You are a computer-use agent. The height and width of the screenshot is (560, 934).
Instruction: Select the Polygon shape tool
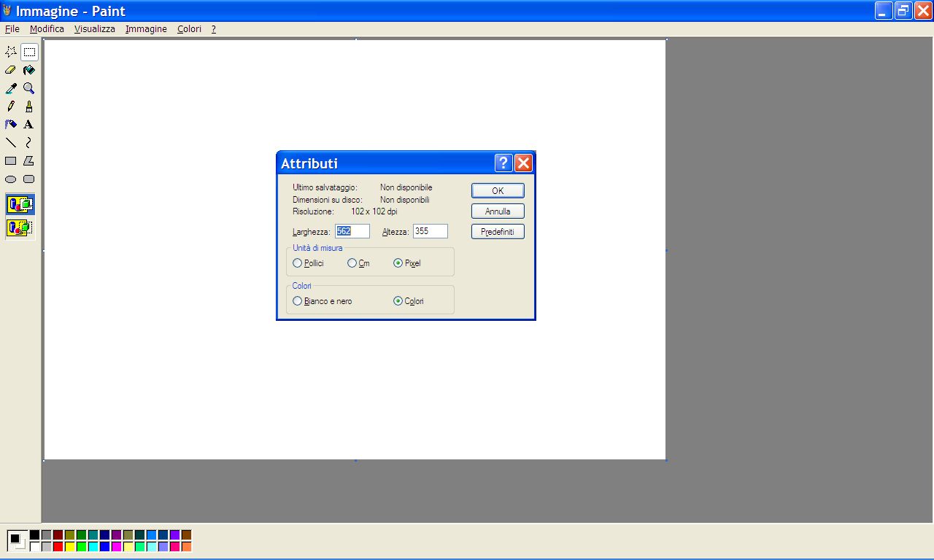[29, 161]
